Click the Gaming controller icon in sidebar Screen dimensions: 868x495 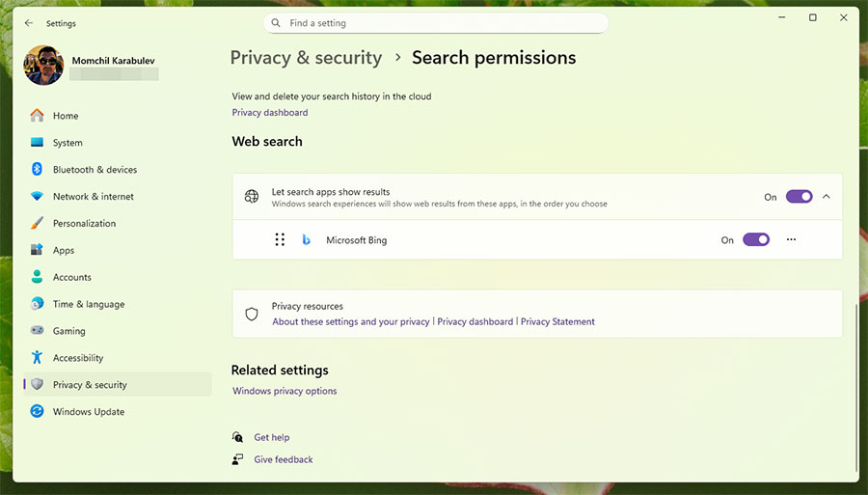coord(37,331)
